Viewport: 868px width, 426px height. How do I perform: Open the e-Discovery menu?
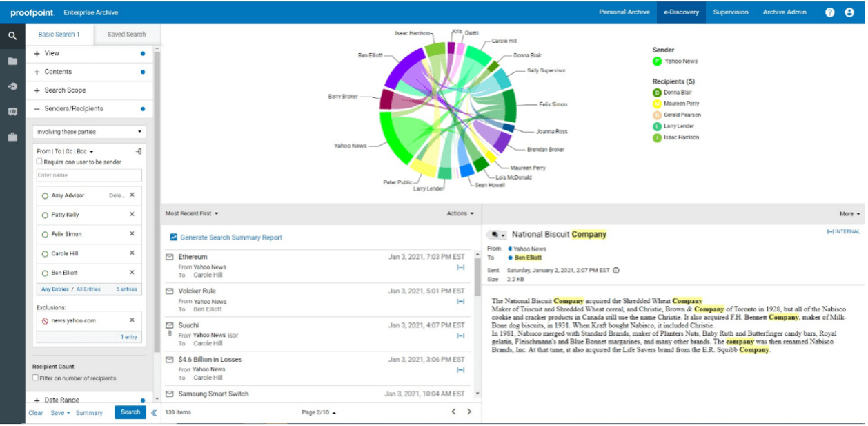pyautogui.click(x=681, y=12)
